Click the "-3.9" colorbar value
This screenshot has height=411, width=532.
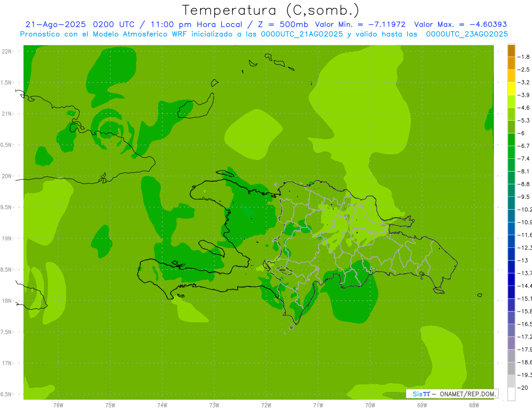click(x=524, y=95)
